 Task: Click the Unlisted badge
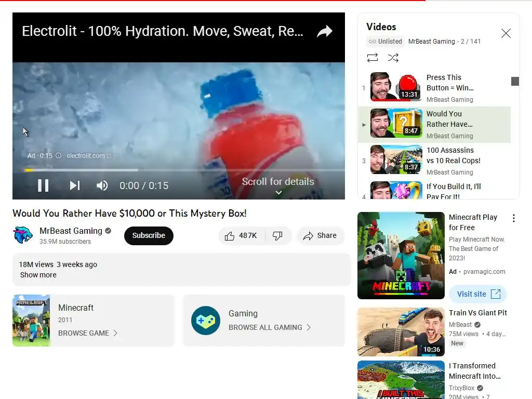coord(385,42)
